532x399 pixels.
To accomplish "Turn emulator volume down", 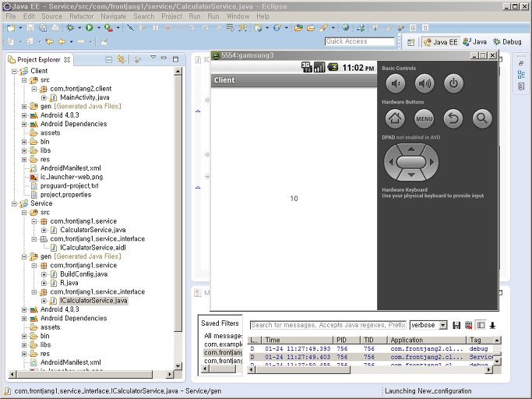I will [395, 83].
